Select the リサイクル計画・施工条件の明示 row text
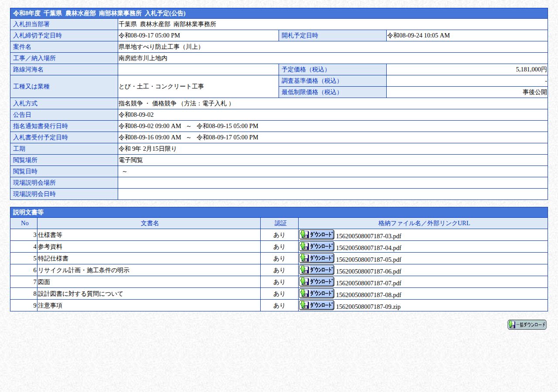This screenshot has height=392, width=558. coord(84,270)
